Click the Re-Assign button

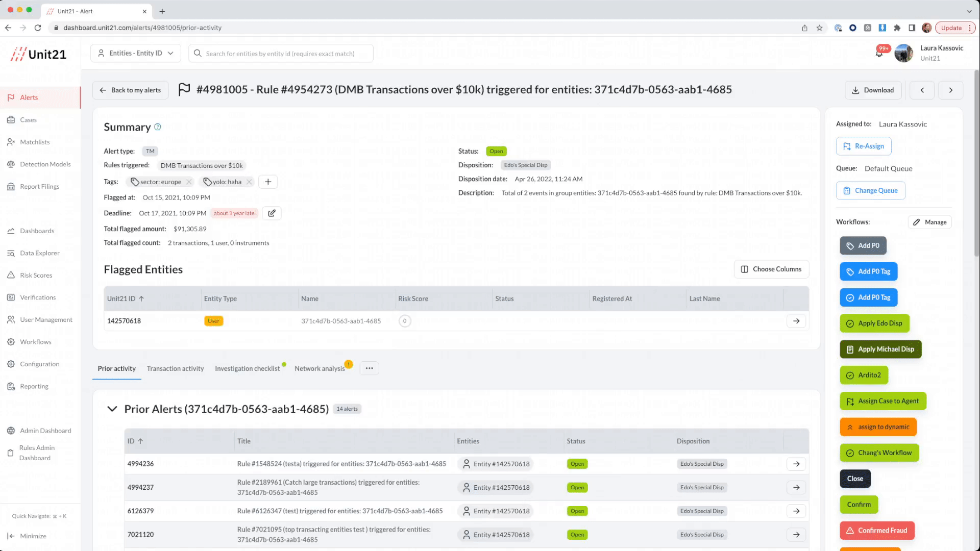click(x=864, y=146)
